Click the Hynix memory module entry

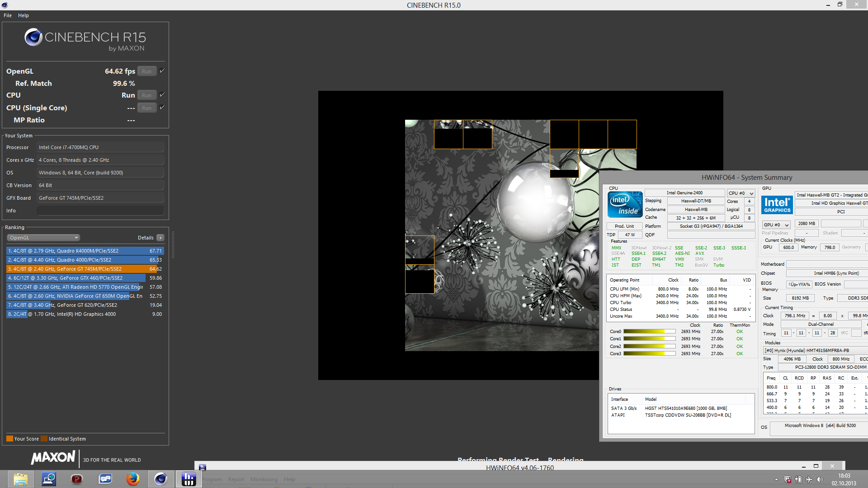815,351
